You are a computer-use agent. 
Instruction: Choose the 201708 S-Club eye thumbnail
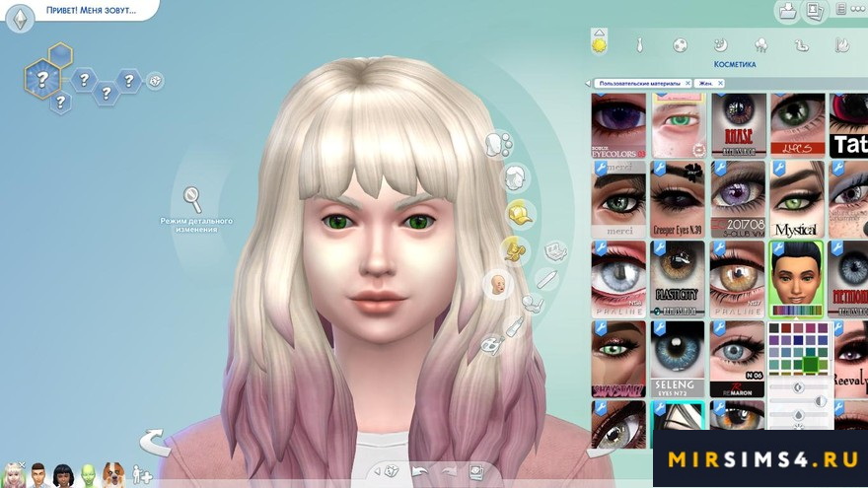pyautogui.click(x=738, y=199)
